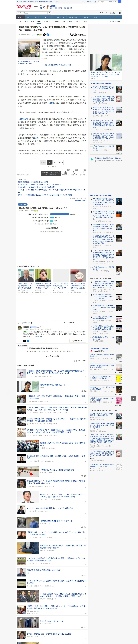Click もっと見る(660件) comments button
The height and width of the screenshot is (644, 138).
[x=52, y=356]
